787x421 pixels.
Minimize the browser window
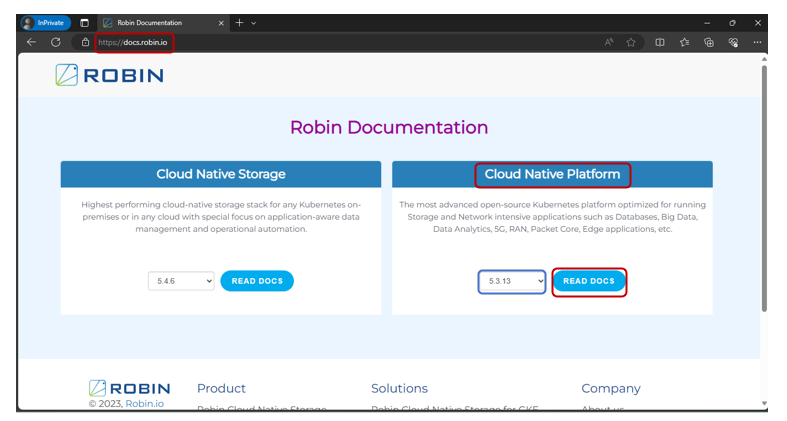pos(707,23)
